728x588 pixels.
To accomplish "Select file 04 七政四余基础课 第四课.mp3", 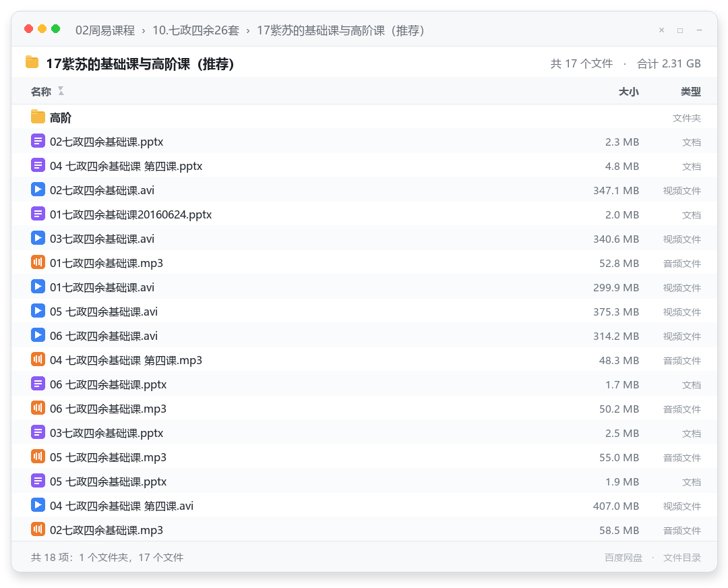I will [x=126, y=360].
